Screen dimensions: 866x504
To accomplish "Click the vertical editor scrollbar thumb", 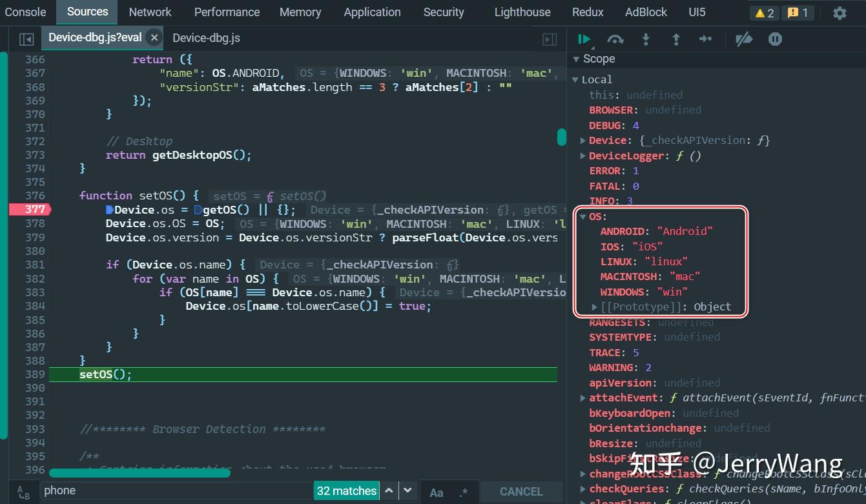I will tap(562, 137).
